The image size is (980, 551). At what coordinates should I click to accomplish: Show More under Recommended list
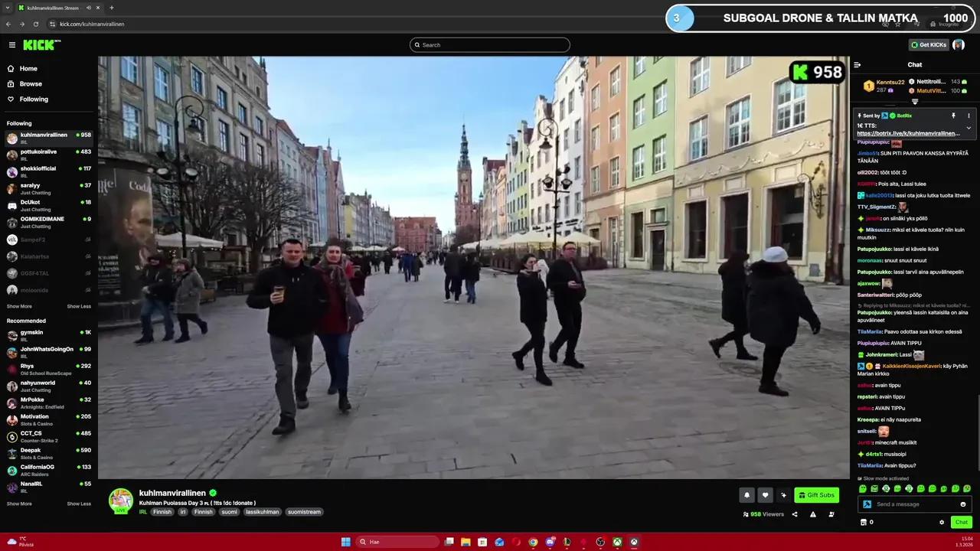(19, 504)
